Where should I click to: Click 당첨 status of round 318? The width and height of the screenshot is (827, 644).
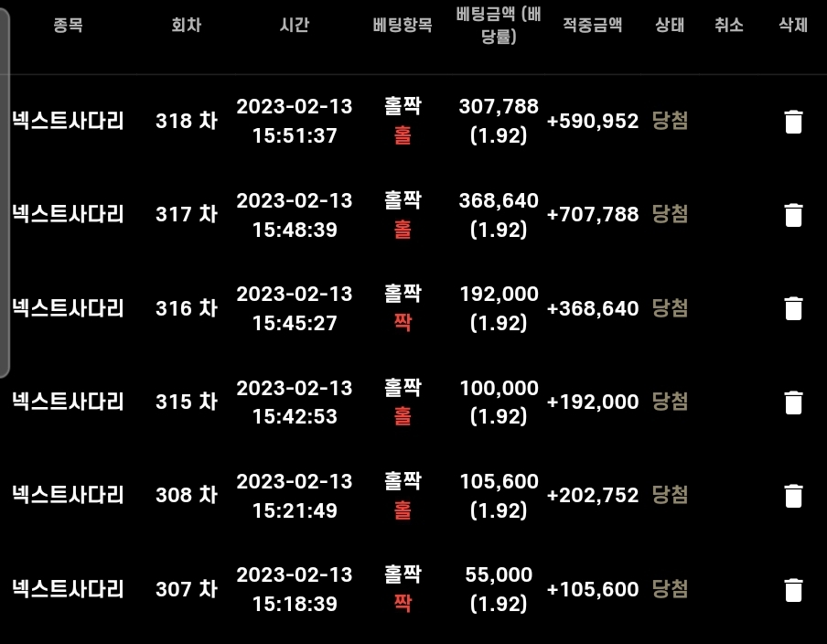[x=670, y=121]
